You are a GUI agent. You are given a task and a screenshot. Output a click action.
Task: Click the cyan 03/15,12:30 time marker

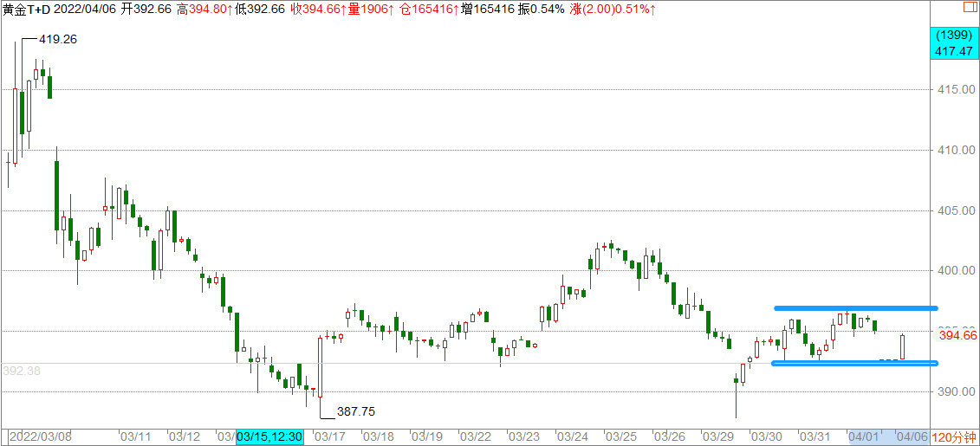tap(270, 436)
